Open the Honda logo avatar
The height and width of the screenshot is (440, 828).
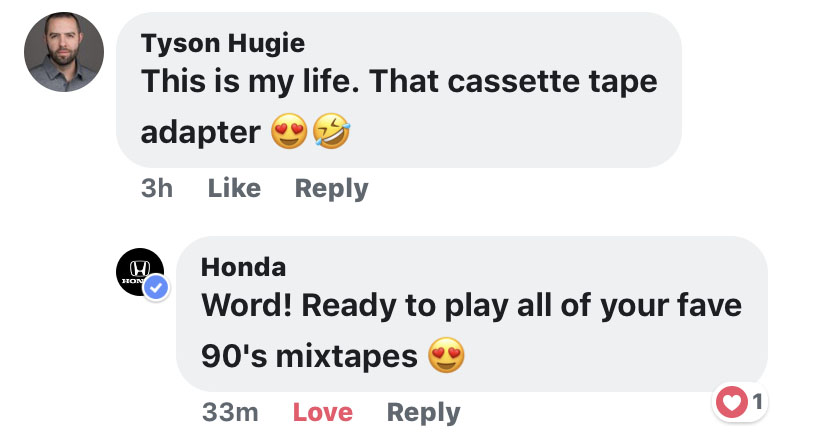[x=138, y=271]
